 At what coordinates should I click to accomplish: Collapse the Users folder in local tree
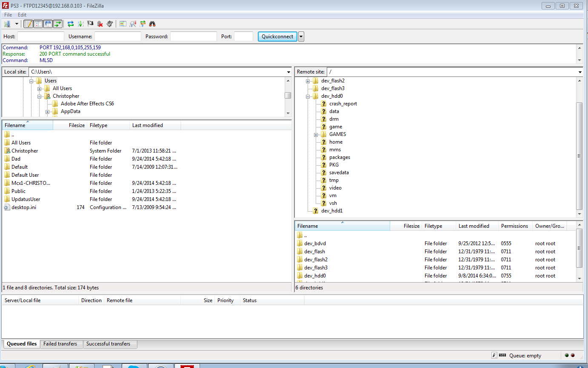[31, 81]
